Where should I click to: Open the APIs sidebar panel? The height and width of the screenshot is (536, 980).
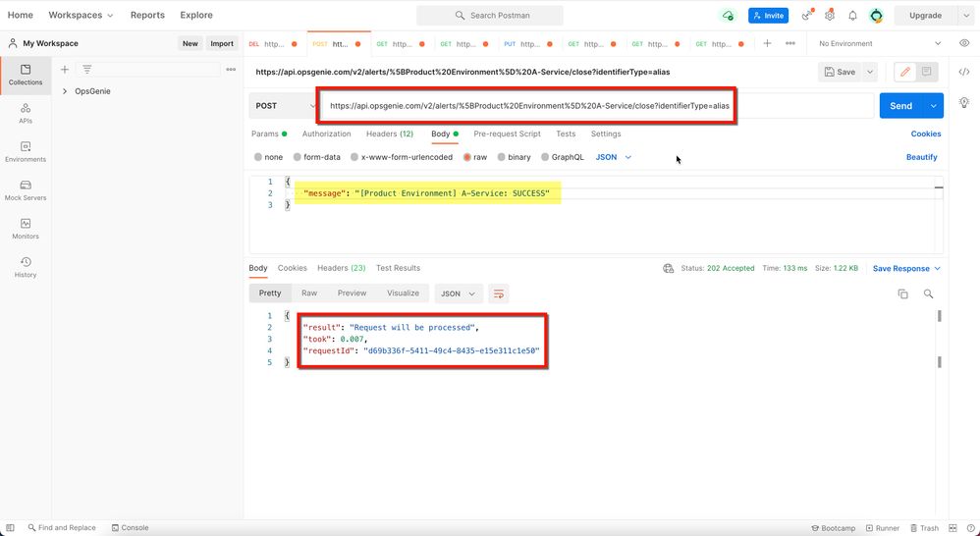pyautogui.click(x=25, y=114)
